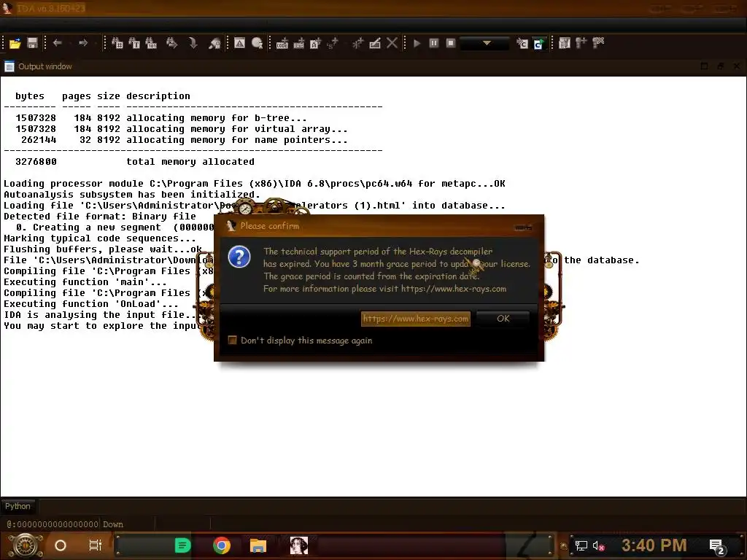747x560 pixels.
Task: Click the address field in status bar
Action: tap(53, 524)
